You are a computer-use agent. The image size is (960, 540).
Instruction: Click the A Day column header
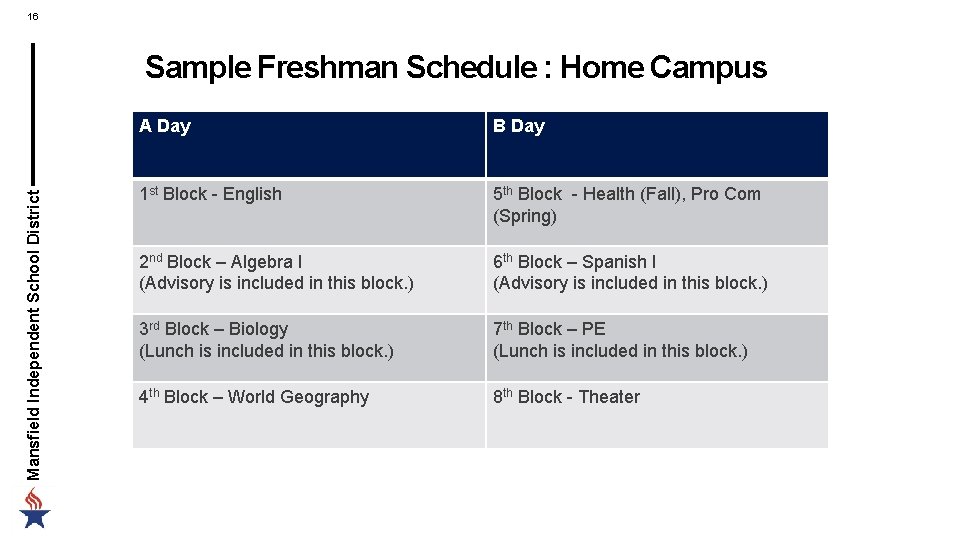[x=165, y=126]
